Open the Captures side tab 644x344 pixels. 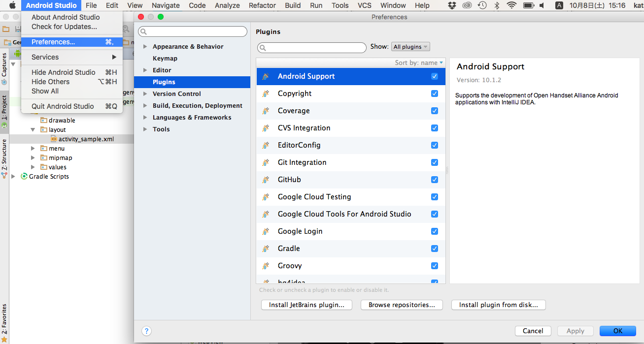coord(4,68)
